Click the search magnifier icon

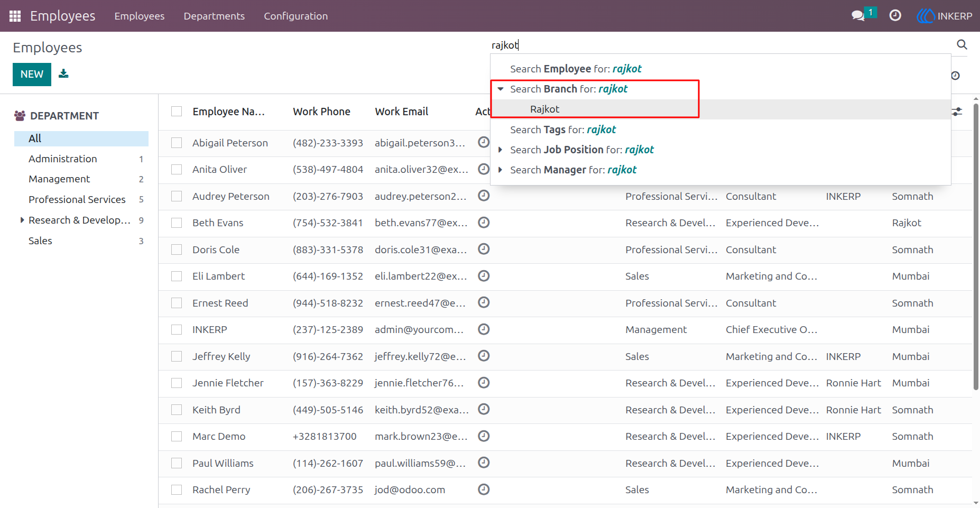pyautogui.click(x=962, y=45)
